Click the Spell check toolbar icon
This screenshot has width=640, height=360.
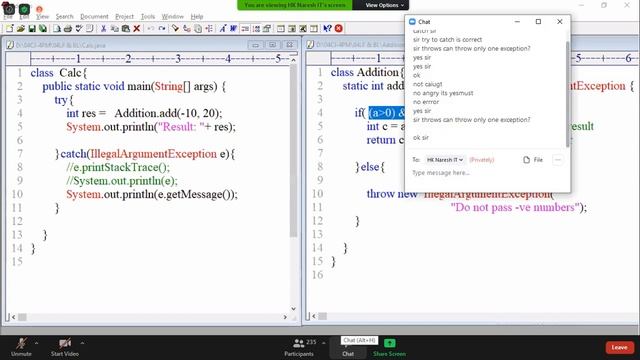pyautogui.click(x=79, y=29)
